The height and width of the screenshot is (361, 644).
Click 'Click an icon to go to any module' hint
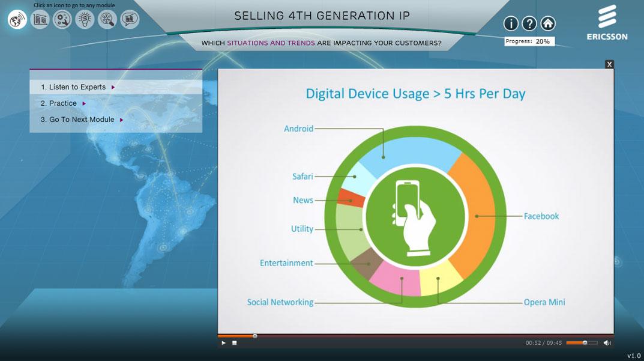[74, 5]
